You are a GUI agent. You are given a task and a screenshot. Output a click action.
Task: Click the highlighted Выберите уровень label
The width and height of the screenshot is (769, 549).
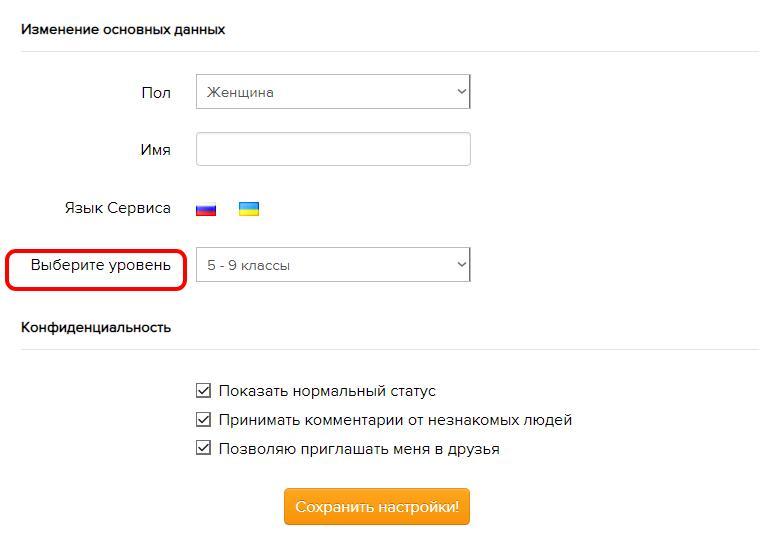[100, 265]
